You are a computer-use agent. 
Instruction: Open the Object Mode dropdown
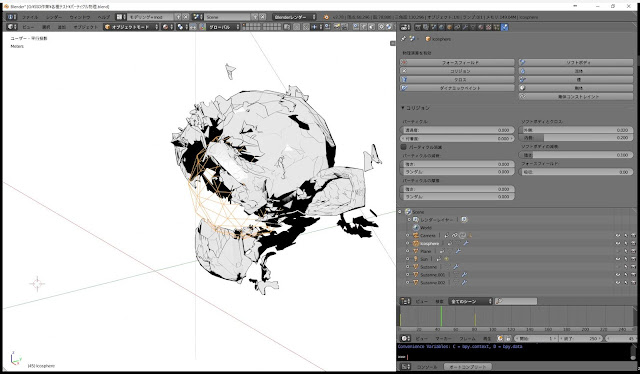pyautogui.click(x=131, y=27)
